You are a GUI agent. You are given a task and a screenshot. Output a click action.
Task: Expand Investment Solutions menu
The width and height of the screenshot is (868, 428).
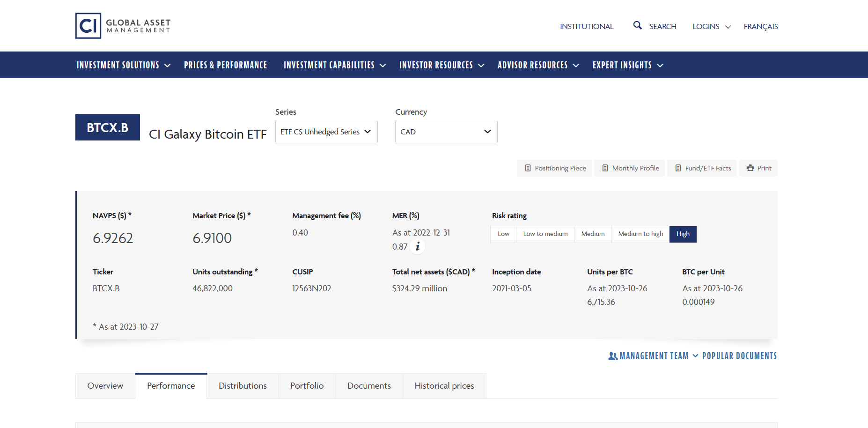(124, 65)
